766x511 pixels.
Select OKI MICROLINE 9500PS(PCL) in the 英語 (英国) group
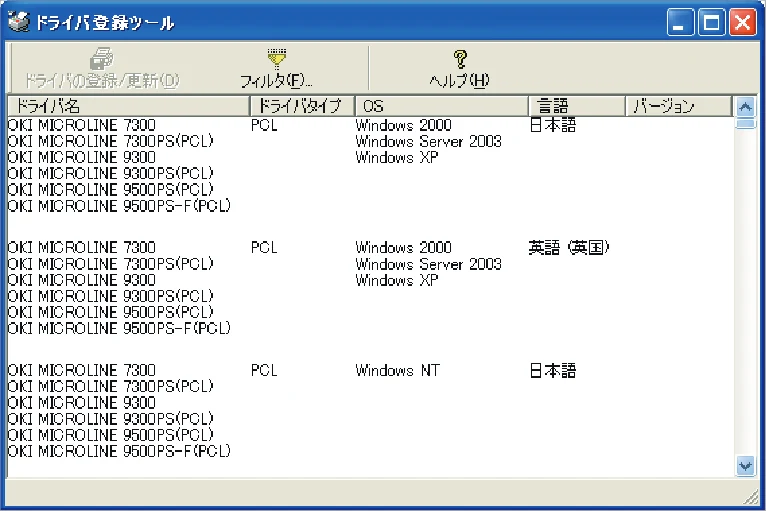click(x=111, y=312)
